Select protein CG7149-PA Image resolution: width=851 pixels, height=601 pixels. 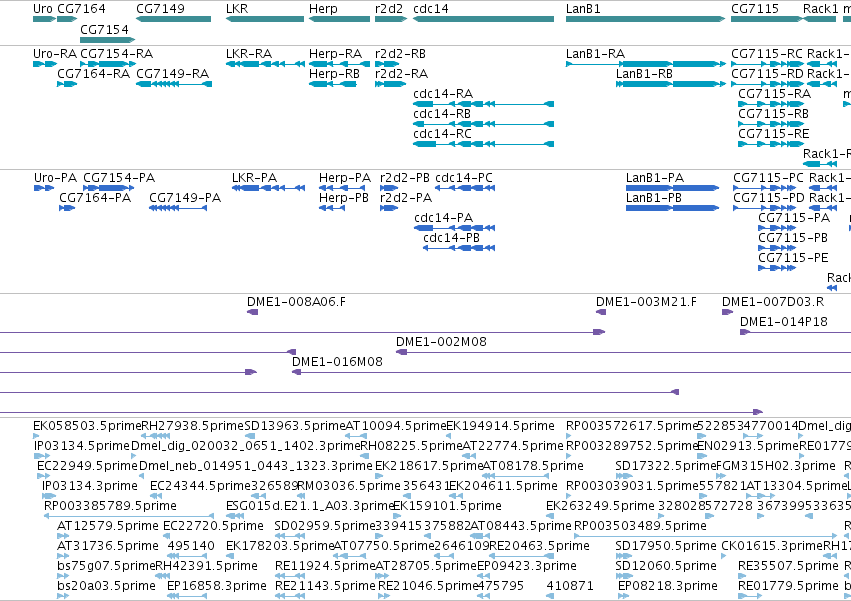178,208
